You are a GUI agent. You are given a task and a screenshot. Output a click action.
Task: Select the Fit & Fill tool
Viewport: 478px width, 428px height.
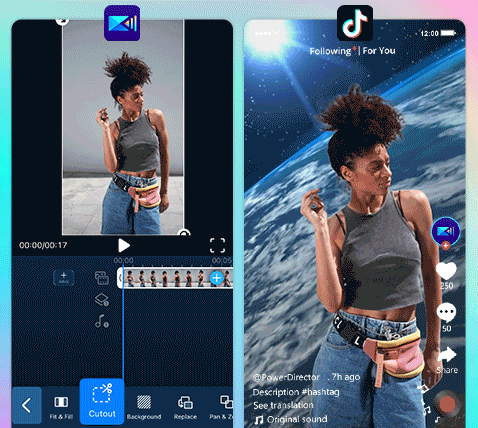pyautogui.click(x=61, y=407)
